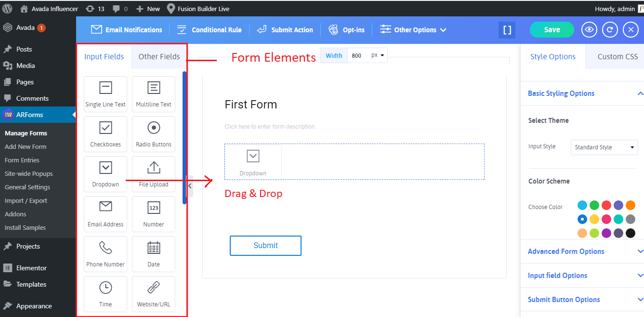Select the Single Line Text field element
The height and width of the screenshot is (317, 644).
[x=105, y=94]
